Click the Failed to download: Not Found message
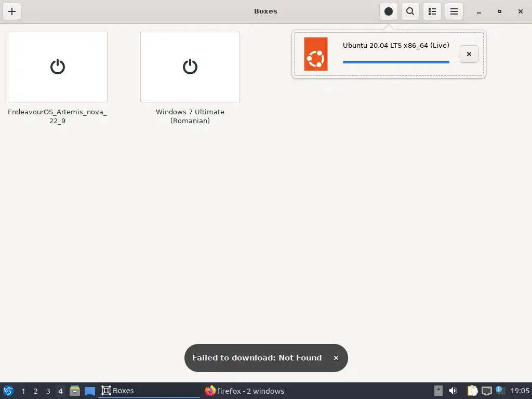The height and width of the screenshot is (399, 532). coord(257,357)
